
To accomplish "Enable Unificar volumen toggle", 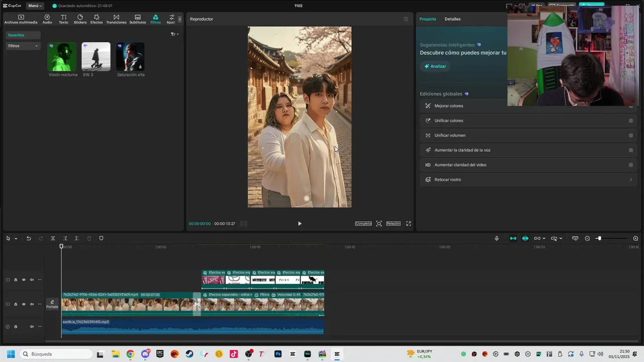I will pos(631,135).
